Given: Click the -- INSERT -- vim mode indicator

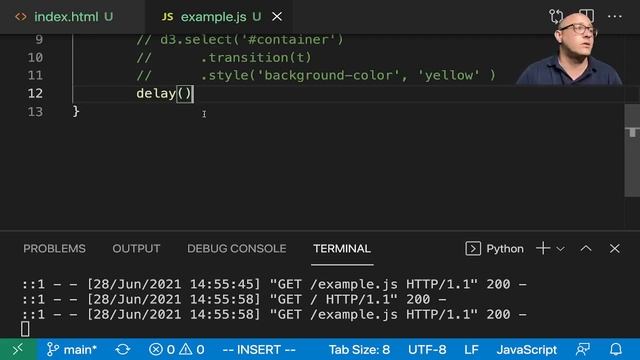Looking at the screenshot, I should [x=259, y=350].
